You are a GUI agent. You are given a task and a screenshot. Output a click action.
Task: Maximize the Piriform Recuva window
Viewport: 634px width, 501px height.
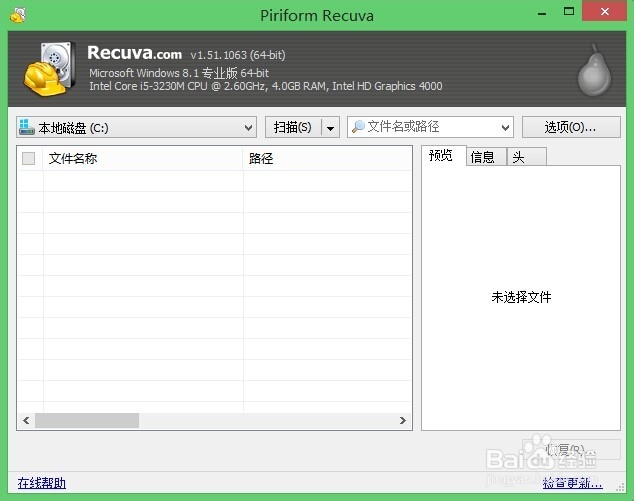569,12
